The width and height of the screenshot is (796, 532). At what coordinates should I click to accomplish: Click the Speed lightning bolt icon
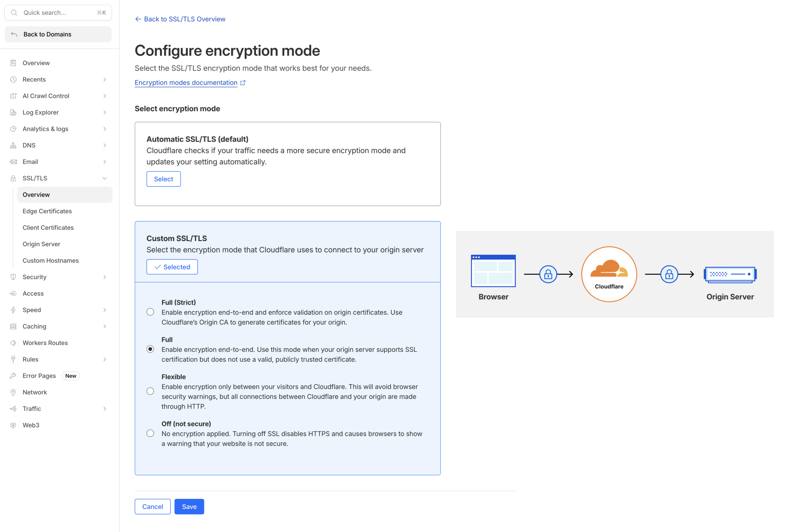click(13, 310)
